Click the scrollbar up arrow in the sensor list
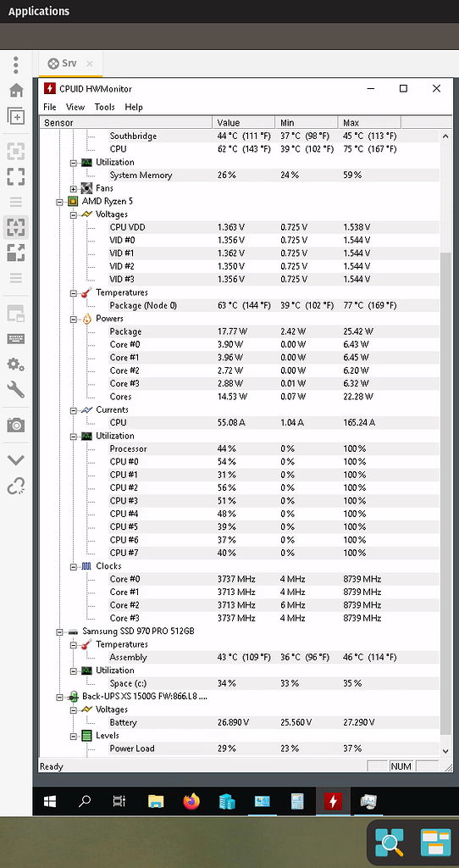Viewport: 459px width, 868px height. pyautogui.click(x=445, y=136)
